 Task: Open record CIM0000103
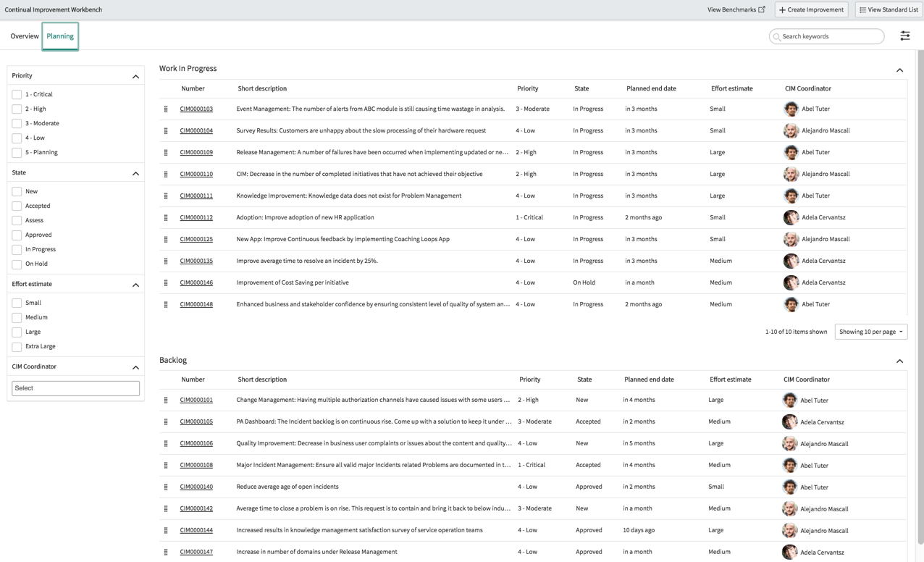click(x=196, y=109)
